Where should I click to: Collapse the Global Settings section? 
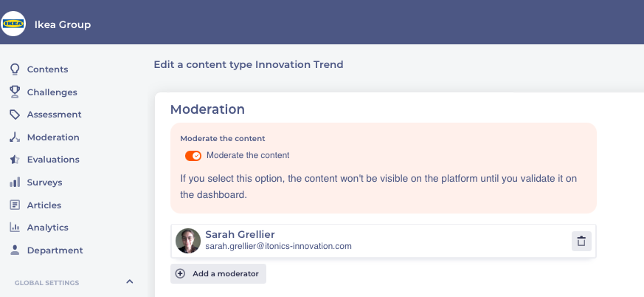pyautogui.click(x=130, y=281)
